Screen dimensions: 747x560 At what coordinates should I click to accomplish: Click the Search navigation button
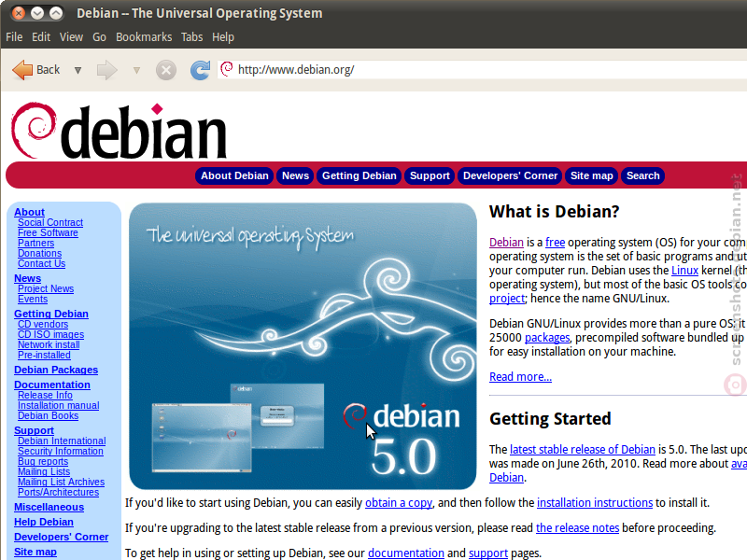click(x=643, y=175)
